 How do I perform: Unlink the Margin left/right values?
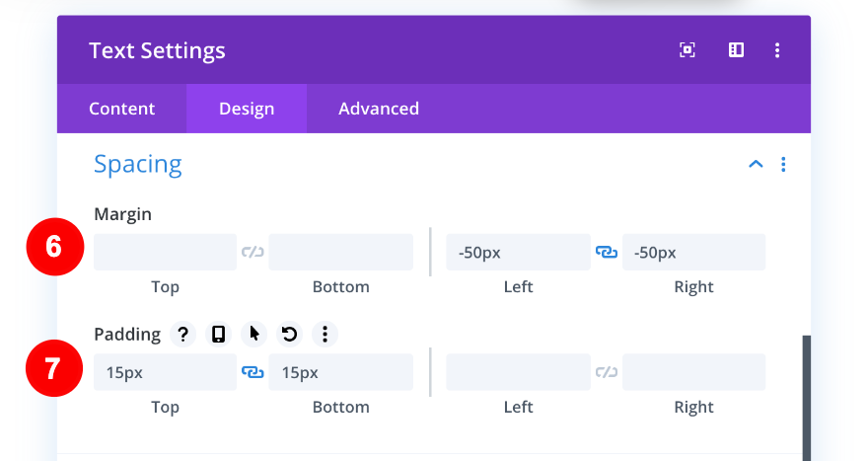607,253
